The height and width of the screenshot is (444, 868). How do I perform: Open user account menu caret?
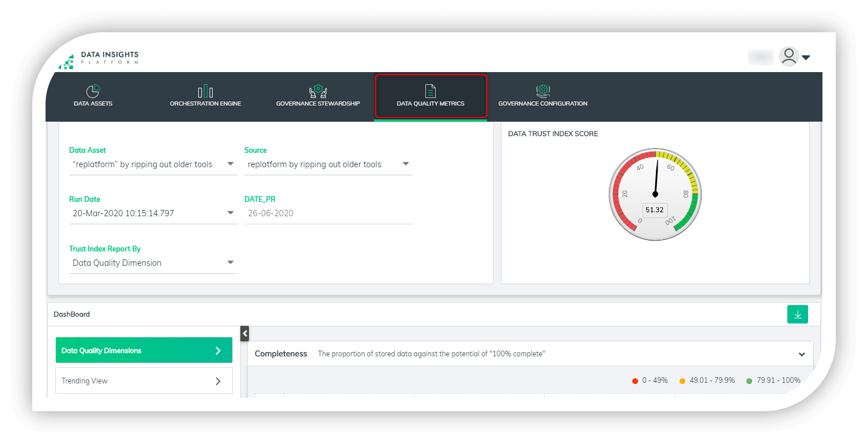tap(806, 57)
